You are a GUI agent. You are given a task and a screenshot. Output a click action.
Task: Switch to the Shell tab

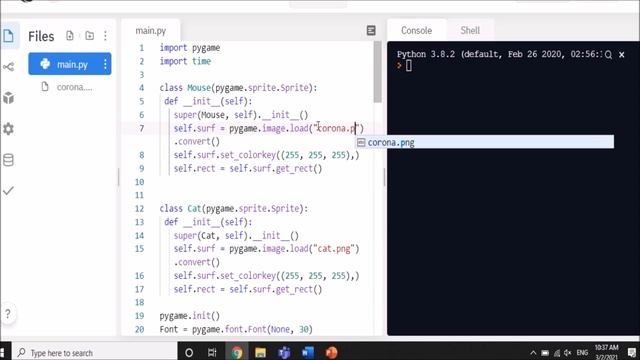(470, 31)
